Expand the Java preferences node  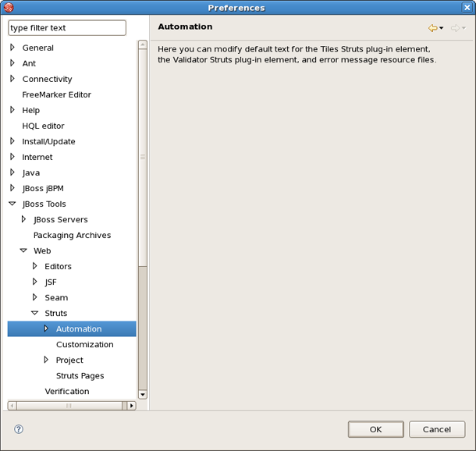[12, 172]
